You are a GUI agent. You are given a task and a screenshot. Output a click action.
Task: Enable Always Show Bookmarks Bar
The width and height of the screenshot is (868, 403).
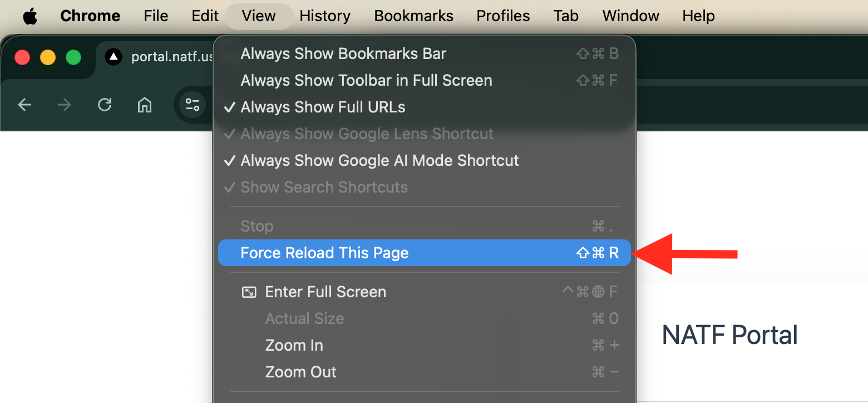(343, 53)
